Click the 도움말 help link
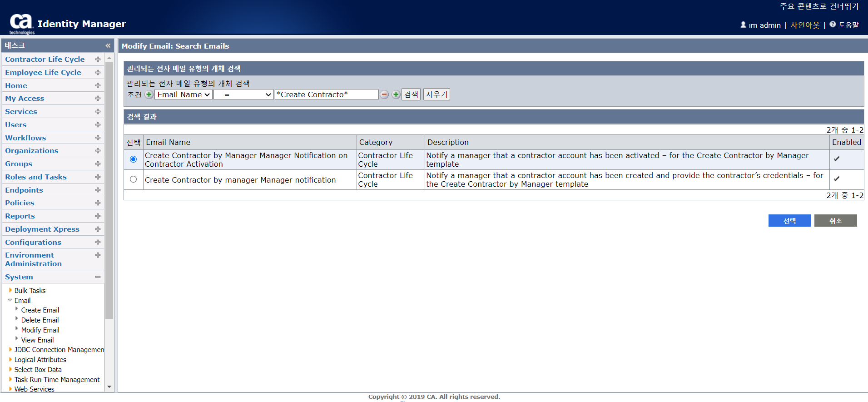The image size is (868, 402). click(x=848, y=25)
